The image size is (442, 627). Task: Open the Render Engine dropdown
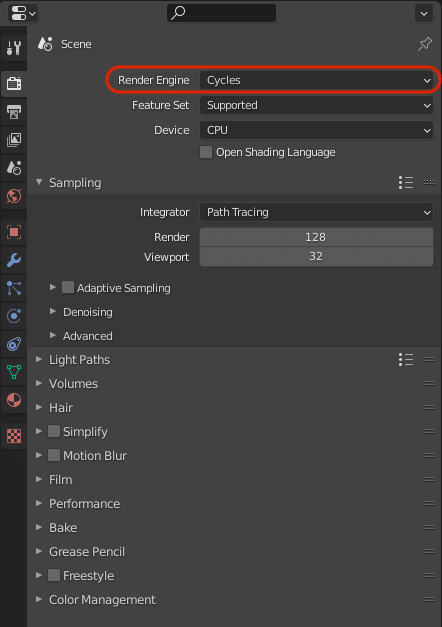[x=316, y=80]
